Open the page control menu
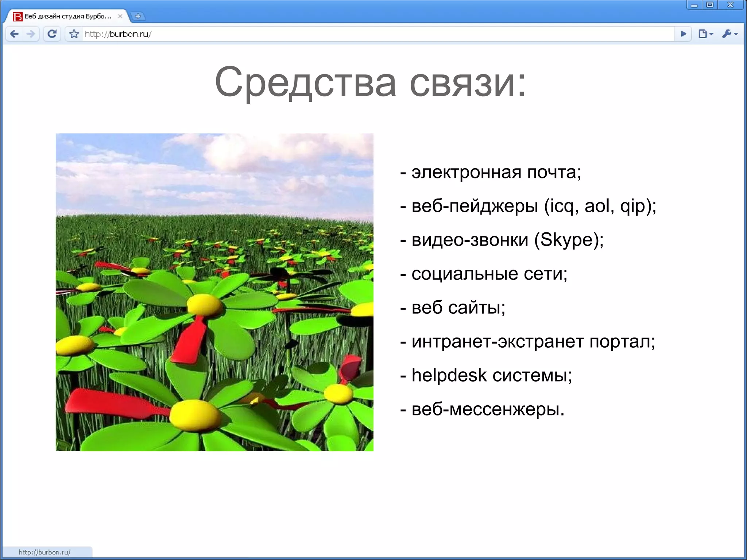Image resolution: width=747 pixels, height=560 pixels. (706, 34)
